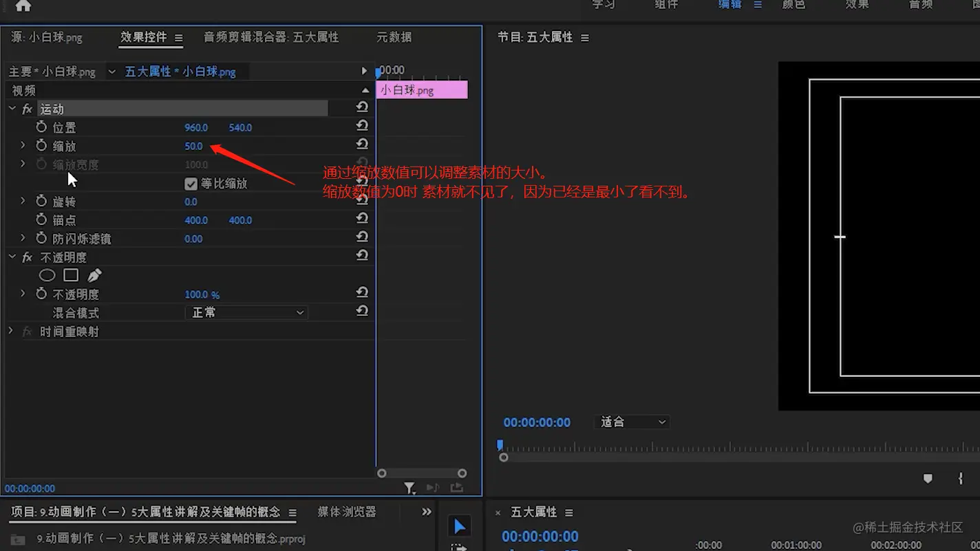Click the 位置 X value 960.0

[x=196, y=127]
